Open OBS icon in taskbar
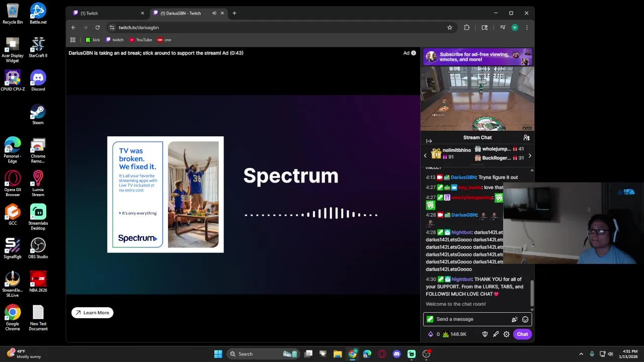This screenshot has width=644, height=362. (427, 354)
